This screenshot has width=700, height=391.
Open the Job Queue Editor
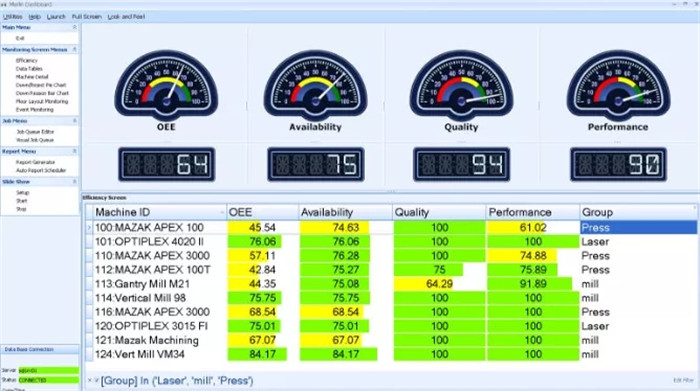pos(35,132)
